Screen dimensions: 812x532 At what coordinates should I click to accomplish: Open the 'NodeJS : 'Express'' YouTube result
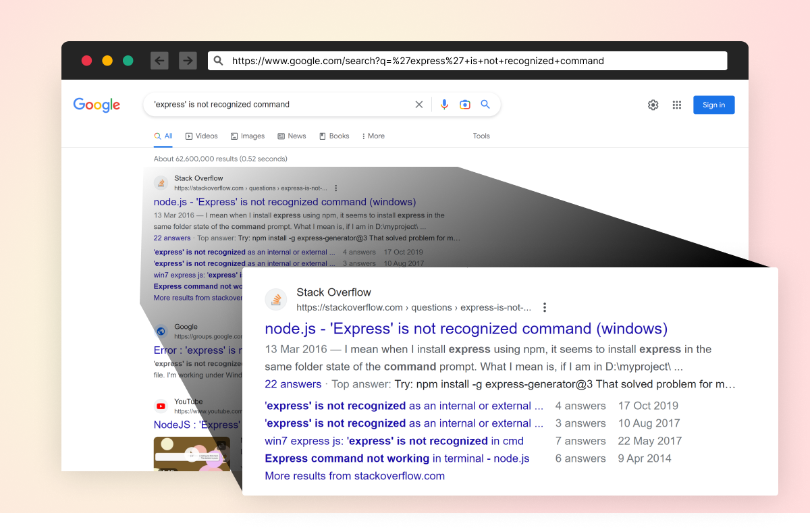tap(196, 425)
